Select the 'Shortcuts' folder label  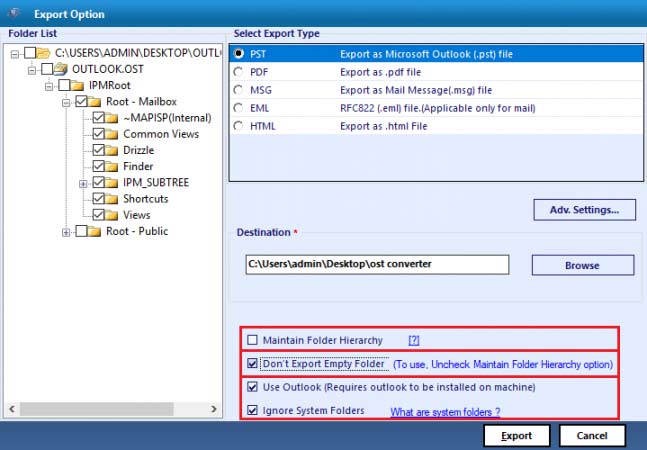point(146,199)
